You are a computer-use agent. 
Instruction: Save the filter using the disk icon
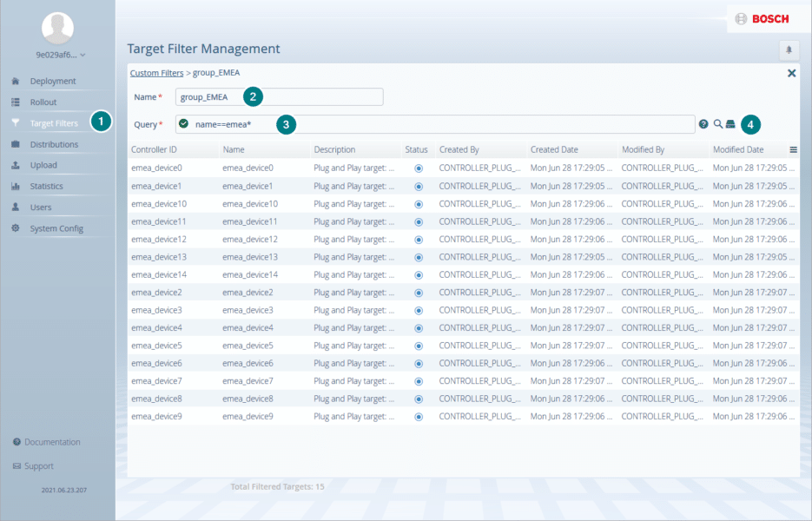[730, 124]
